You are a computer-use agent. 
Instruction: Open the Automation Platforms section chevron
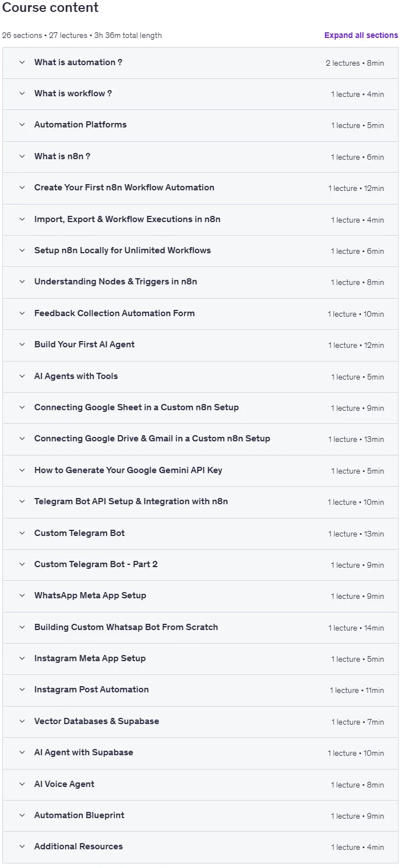coord(22,125)
